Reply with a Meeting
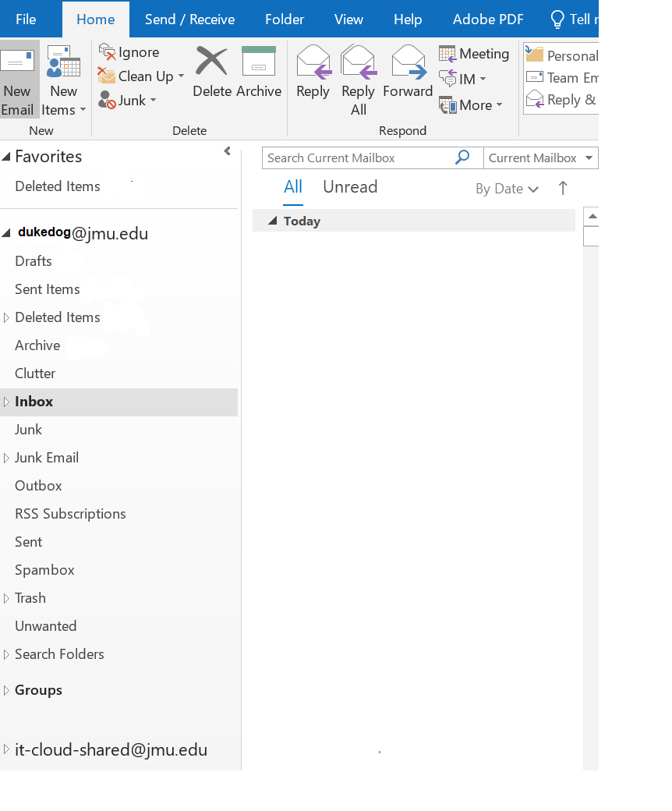The width and height of the screenshot is (672, 811). pos(474,54)
